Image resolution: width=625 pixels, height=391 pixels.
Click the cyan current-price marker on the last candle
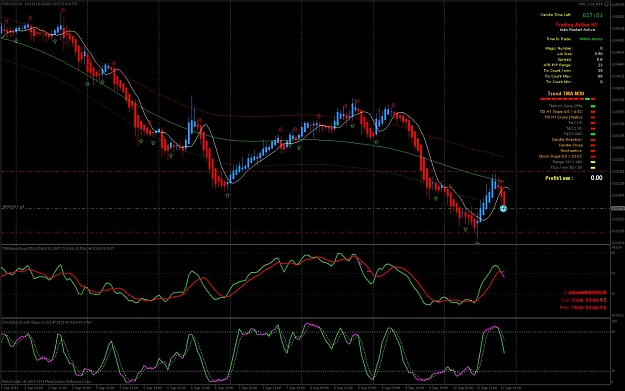pyautogui.click(x=503, y=208)
